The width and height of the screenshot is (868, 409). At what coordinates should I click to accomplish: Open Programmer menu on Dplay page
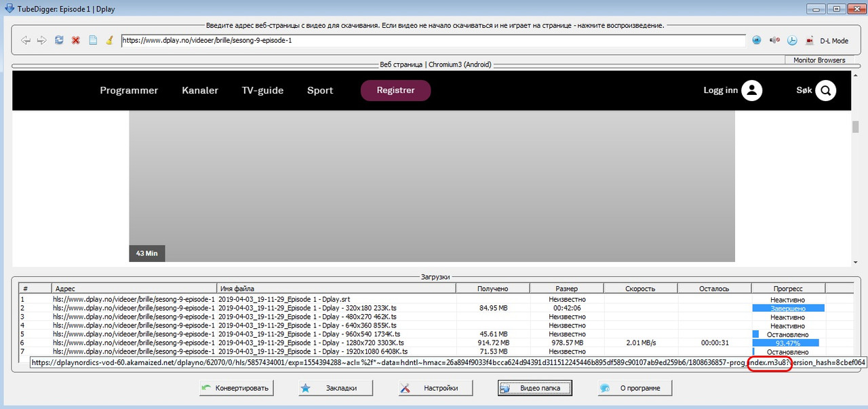pyautogui.click(x=129, y=90)
